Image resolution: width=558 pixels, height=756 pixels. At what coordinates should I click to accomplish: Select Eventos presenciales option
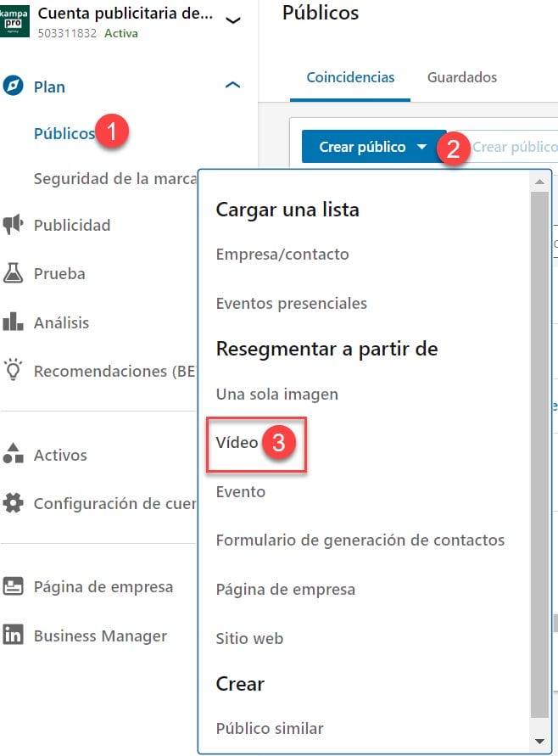[x=292, y=303]
